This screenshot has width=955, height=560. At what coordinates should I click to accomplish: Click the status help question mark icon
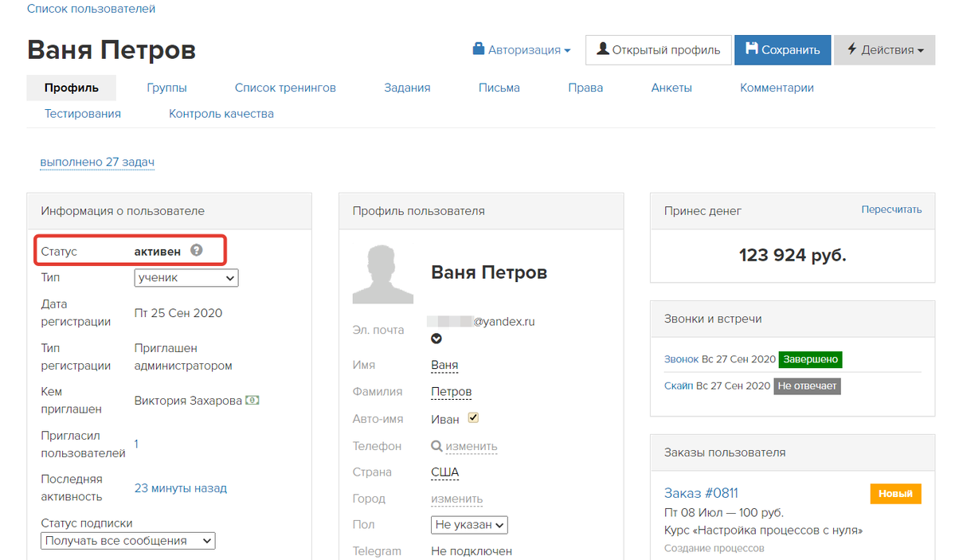click(196, 250)
